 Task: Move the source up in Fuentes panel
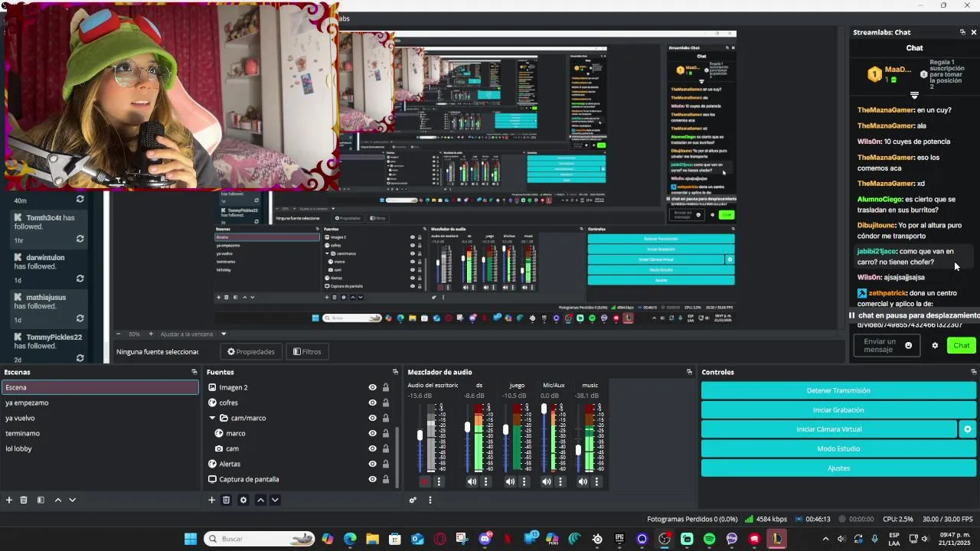click(260, 500)
